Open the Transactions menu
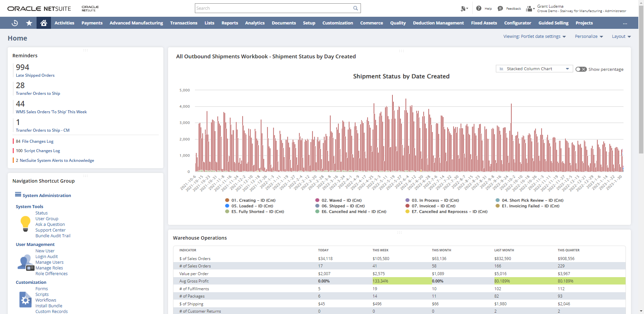This screenshot has height=314, width=644. click(x=183, y=23)
